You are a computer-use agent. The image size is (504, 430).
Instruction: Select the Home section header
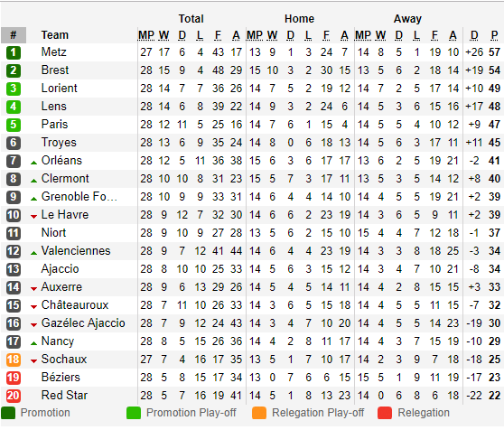299,19
